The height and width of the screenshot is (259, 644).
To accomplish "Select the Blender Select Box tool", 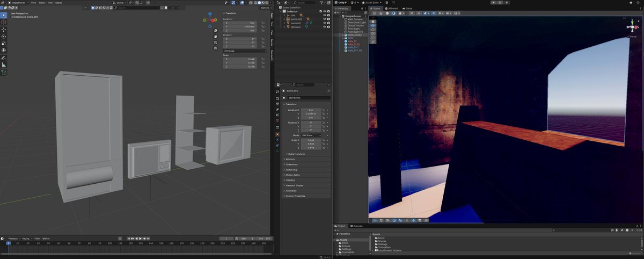I will pos(3,16).
